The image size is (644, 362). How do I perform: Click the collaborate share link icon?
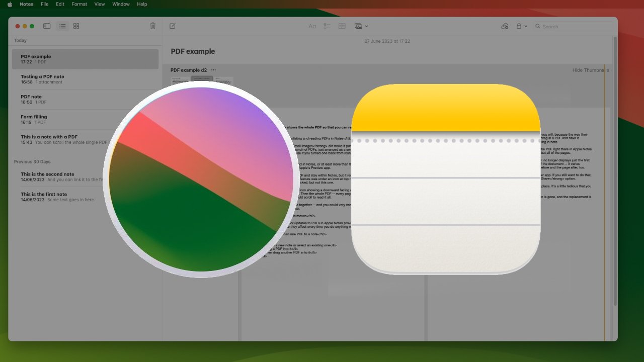505,26
